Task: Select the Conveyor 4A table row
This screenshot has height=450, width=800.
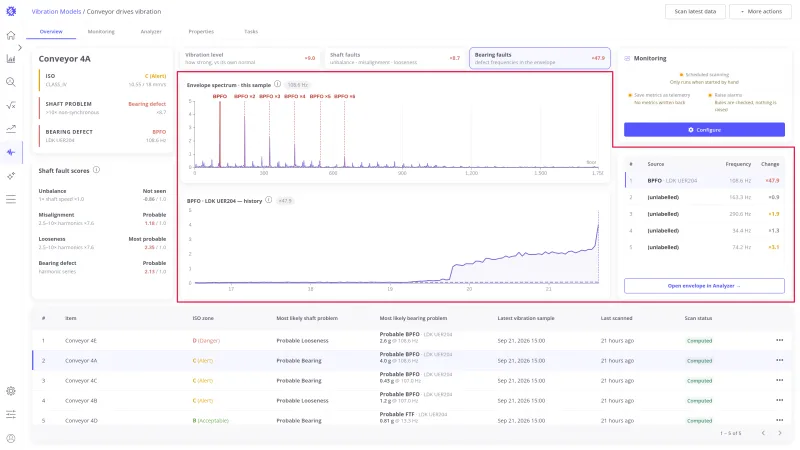Action: tap(412, 360)
